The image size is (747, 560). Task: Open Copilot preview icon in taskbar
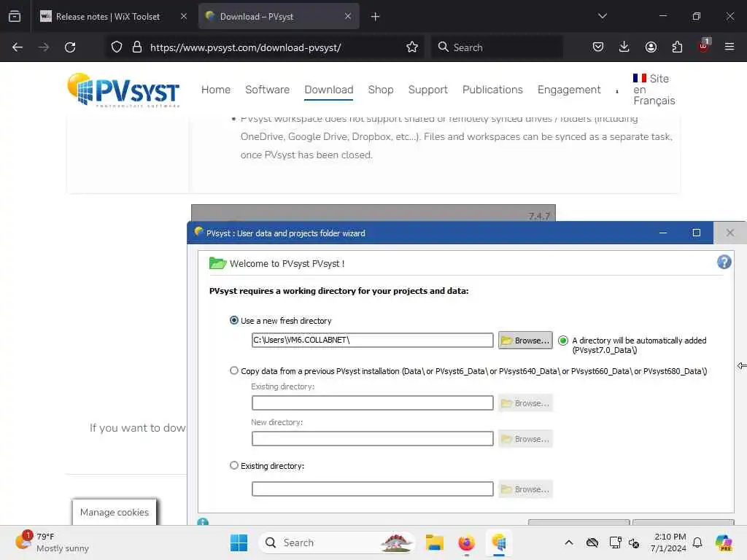tap(724, 542)
